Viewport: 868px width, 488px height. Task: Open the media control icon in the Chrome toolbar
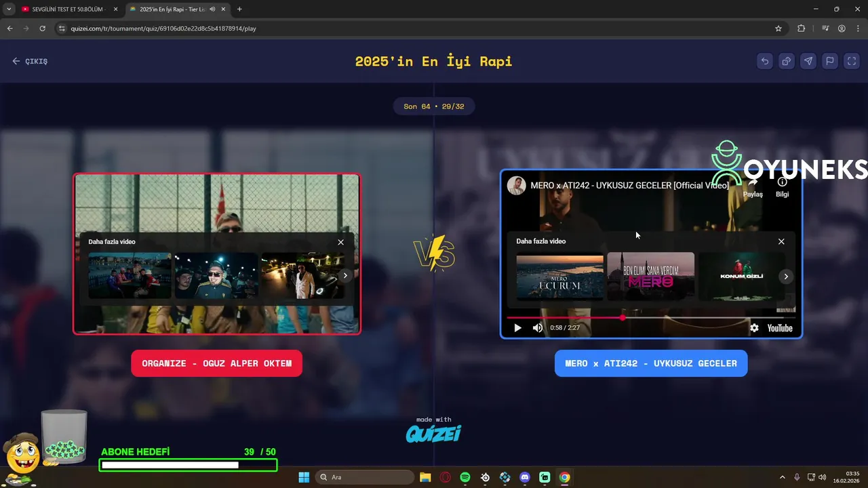(825, 28)
